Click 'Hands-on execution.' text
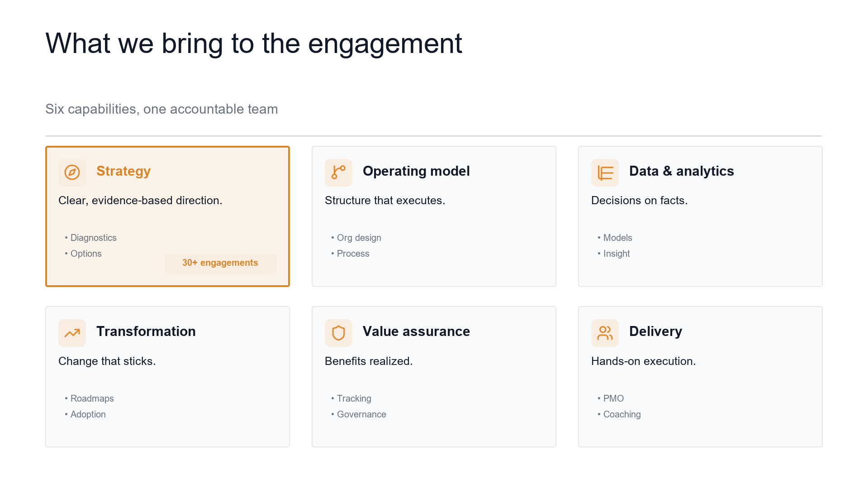The width and height of the screenshot is (868, 489). tap(643, 361)
